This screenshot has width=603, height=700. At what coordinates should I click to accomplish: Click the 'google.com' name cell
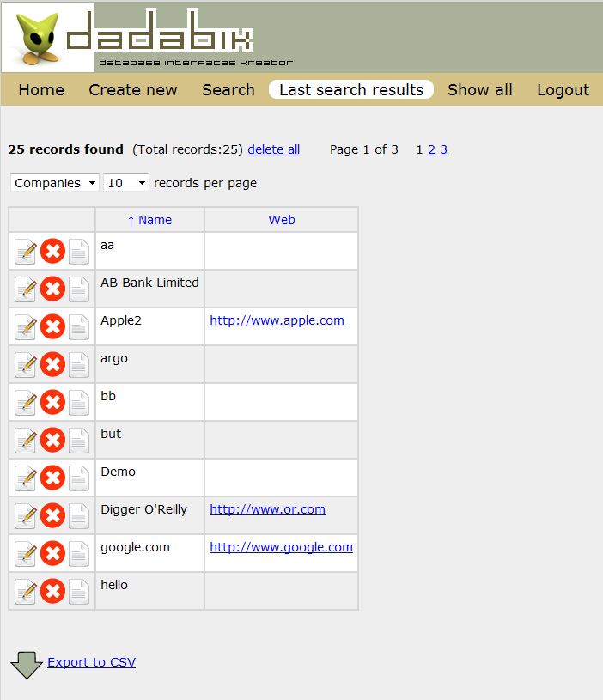pos(149,553)
